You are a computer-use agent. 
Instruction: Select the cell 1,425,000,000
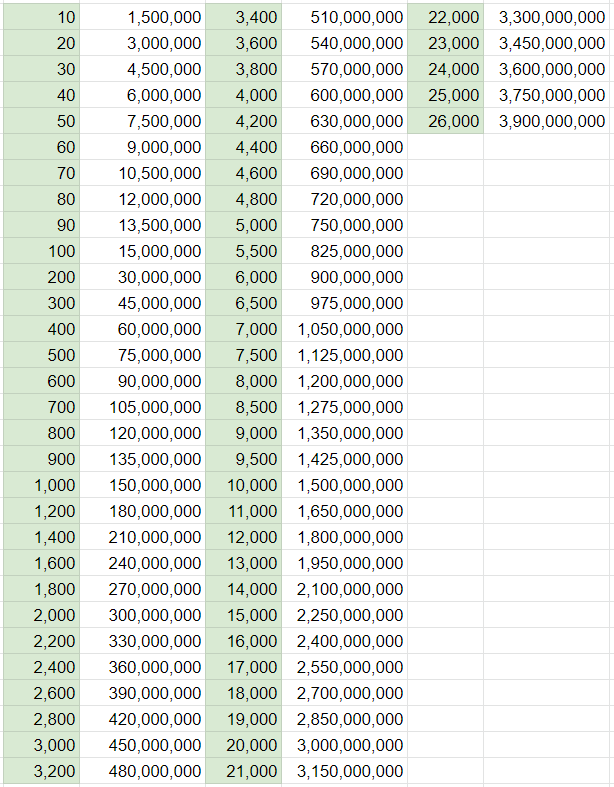coord(344,459)
